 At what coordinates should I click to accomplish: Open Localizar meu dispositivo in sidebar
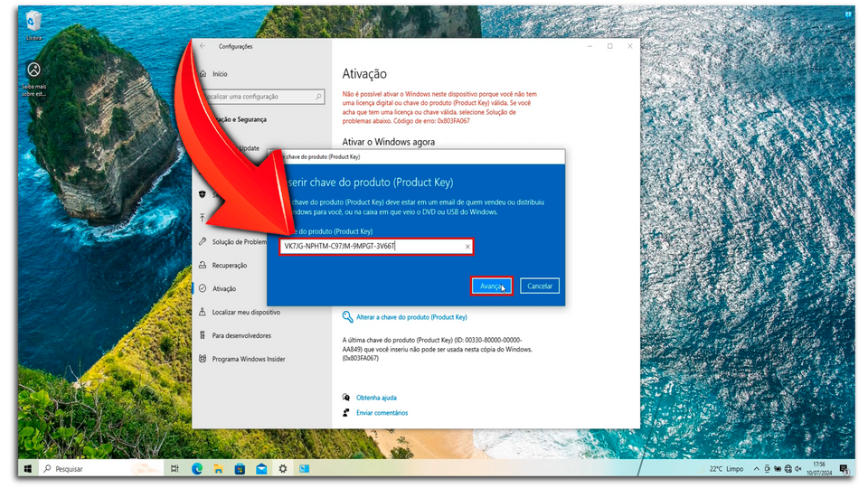[246, 312]
